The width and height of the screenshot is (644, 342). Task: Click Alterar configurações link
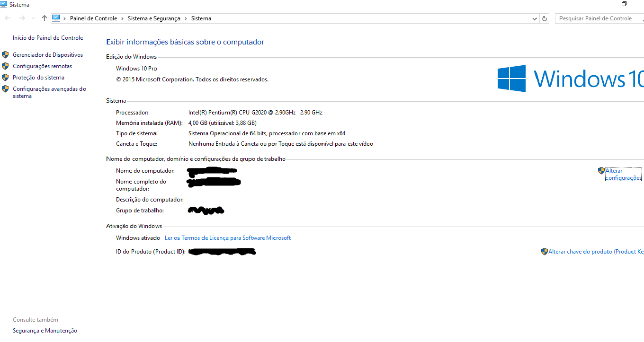point(623,174)
